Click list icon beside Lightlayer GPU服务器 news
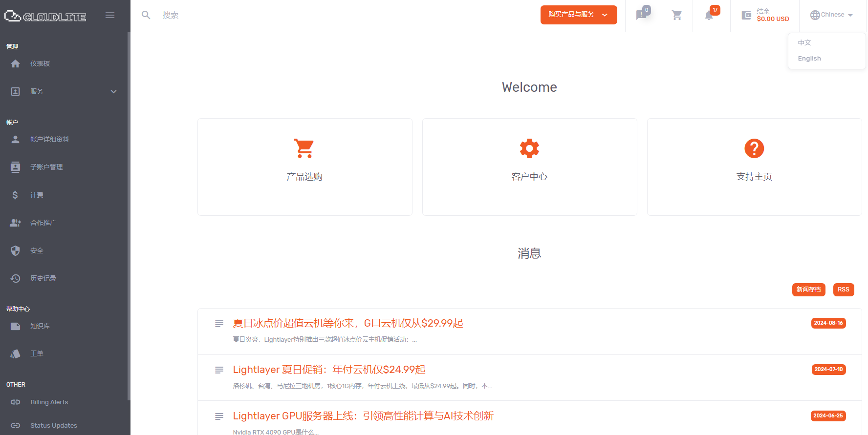 [219, 416]
